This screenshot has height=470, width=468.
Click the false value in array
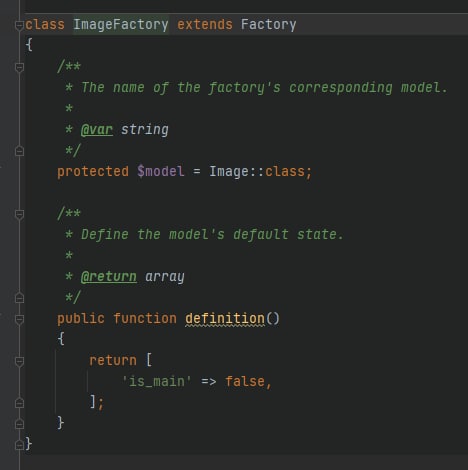point(245,381)
